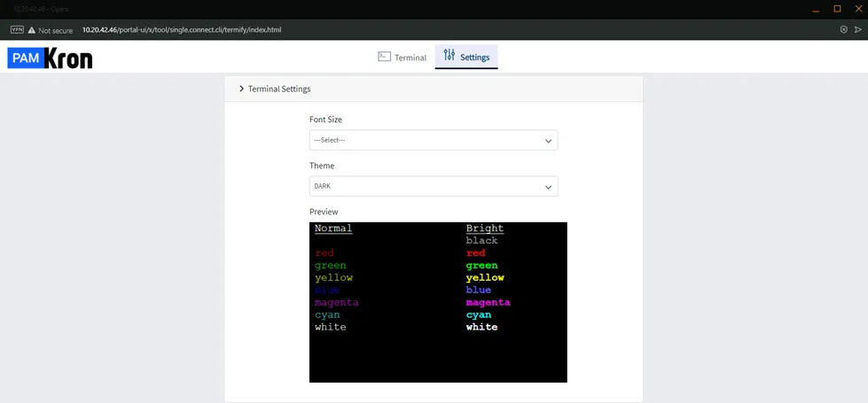Click the 'Normal' heading in preview
This screenshot has width=868, height=403.
pos(333,229)
